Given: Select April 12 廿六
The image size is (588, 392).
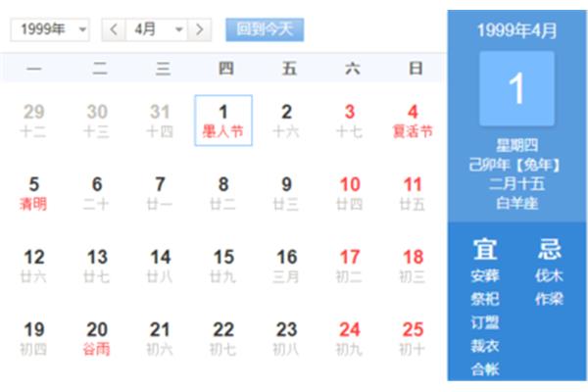Looking at the screenshot, I should tap(34, 266).
